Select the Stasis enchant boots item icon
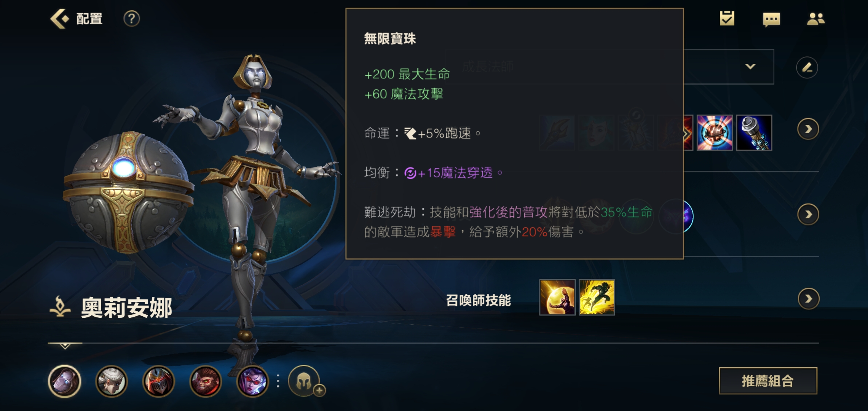 point(754,132)
